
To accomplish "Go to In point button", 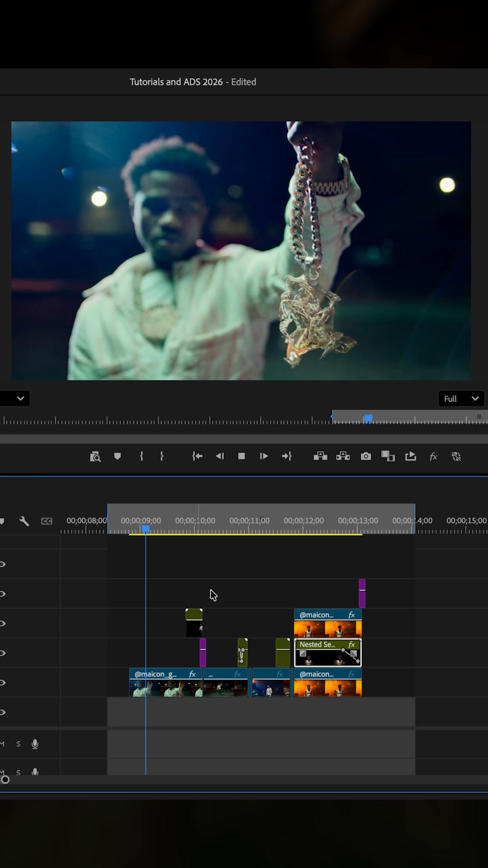I will [x=197, y=456].
